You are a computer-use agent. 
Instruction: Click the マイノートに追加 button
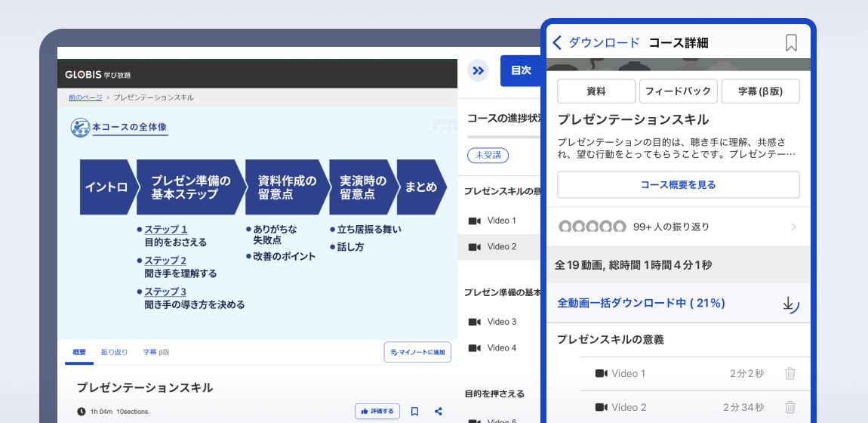417,352
